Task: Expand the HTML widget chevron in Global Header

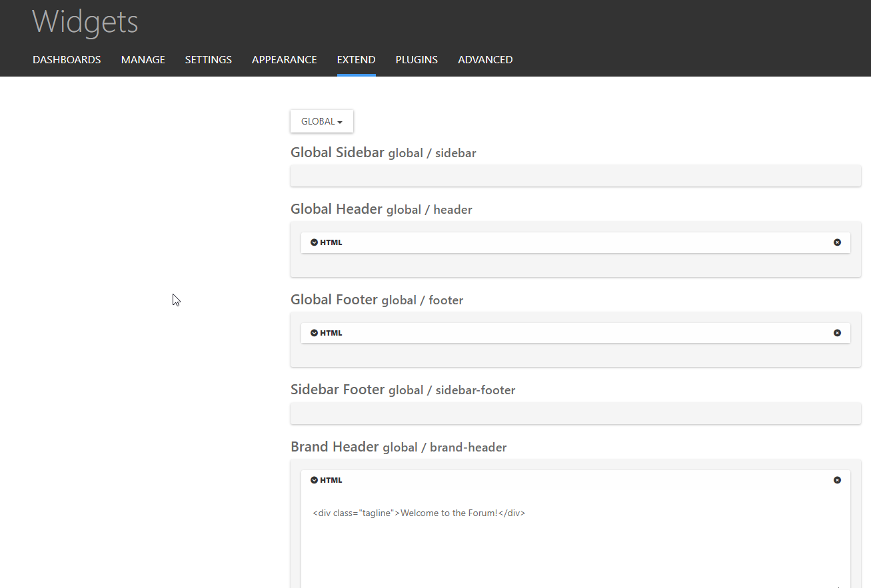Action: coord(315,242)
